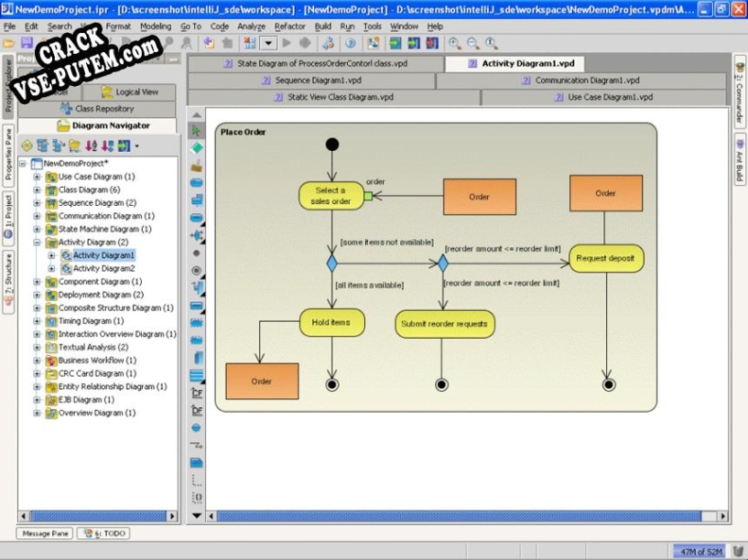Switch to Sequence Diagram1.vpd tab

click(x=311, y=81)
